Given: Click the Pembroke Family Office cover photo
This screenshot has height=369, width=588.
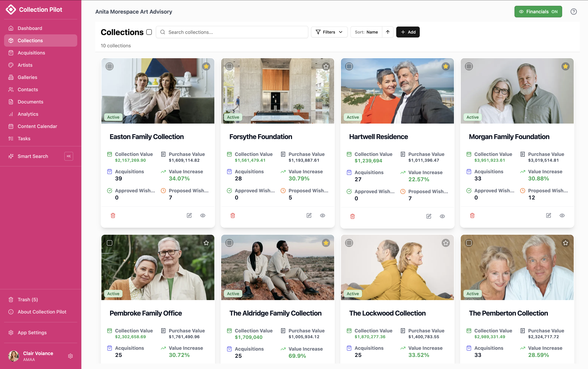Looking at the screenshot, I should pyautogui.click(x=158, y=267).
